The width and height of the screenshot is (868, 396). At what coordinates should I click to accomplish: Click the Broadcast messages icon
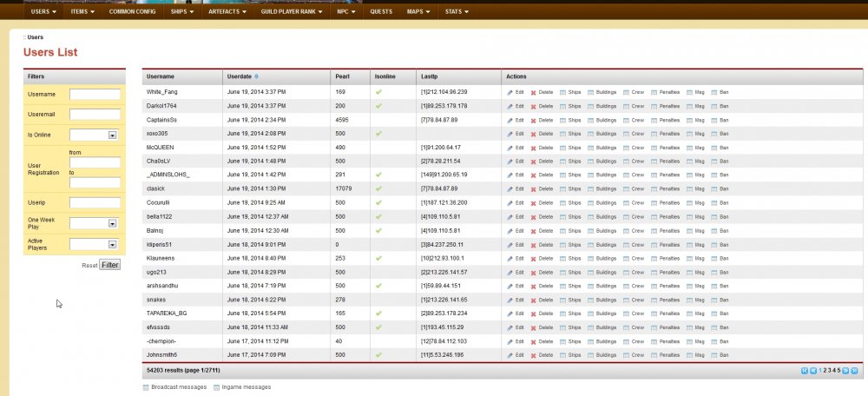tap(146, 387)
